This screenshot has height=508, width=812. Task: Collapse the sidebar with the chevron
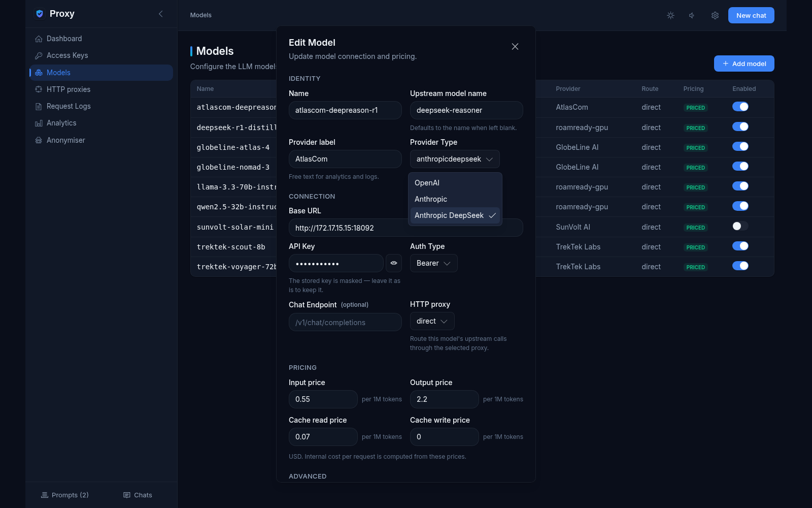click(161, 14)
